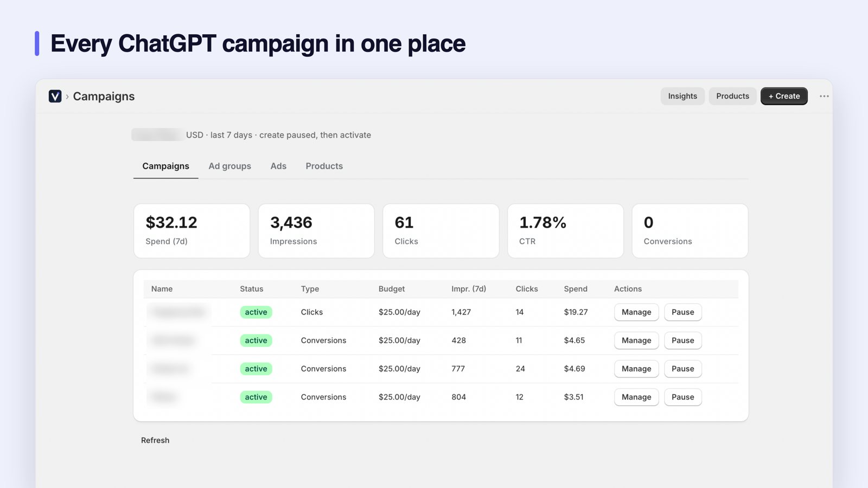Image resolution: width=868 pixels, height=488 pixels.
Task: Pause the campaign with $4.65 spend
Action: coord(682,340)
